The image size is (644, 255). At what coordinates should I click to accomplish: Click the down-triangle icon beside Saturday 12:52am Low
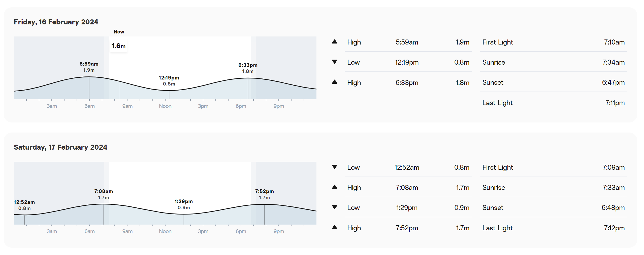(334, 167)
